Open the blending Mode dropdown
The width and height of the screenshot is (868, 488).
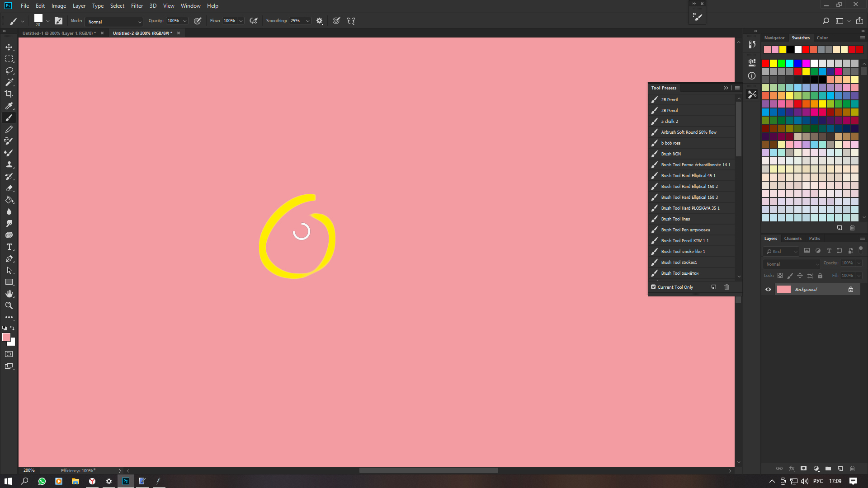tap(114, 22)
